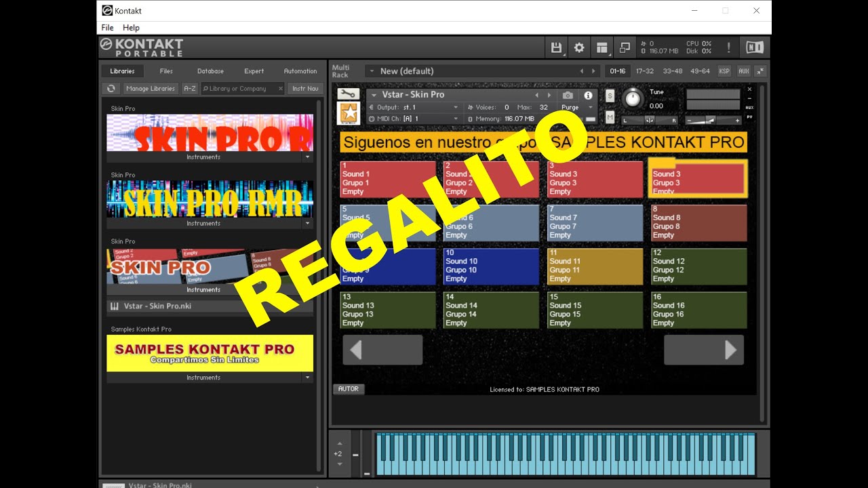Go to previous pad page left arrow
The width and height of the screenshot is (868, 488).
[x=382, y=350]
